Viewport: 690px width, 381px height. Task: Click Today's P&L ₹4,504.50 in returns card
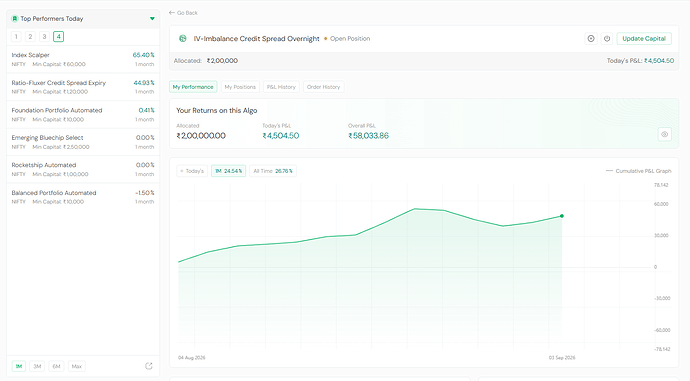[281, 136]
